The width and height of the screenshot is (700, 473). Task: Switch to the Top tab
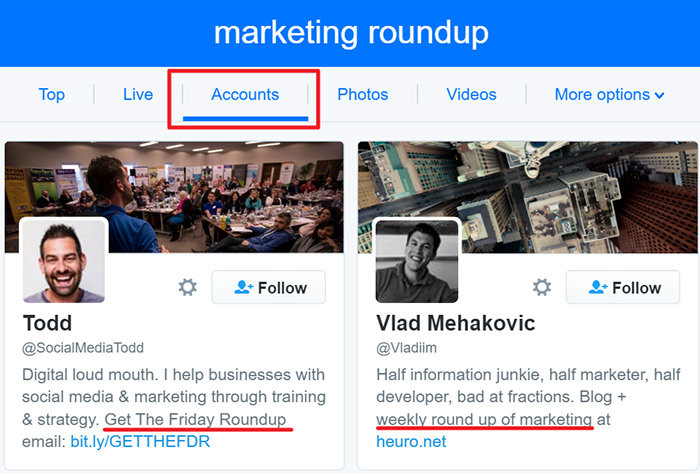tap(52, 95)
